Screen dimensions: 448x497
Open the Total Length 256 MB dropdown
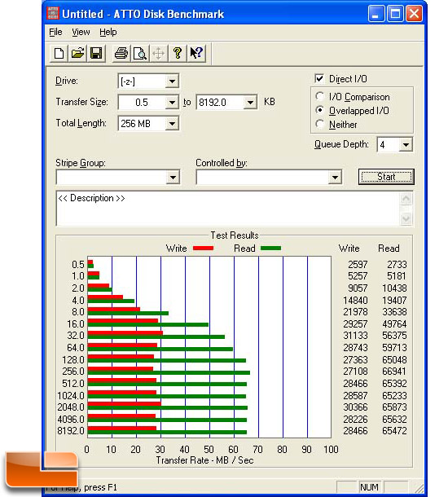[172, 124]
